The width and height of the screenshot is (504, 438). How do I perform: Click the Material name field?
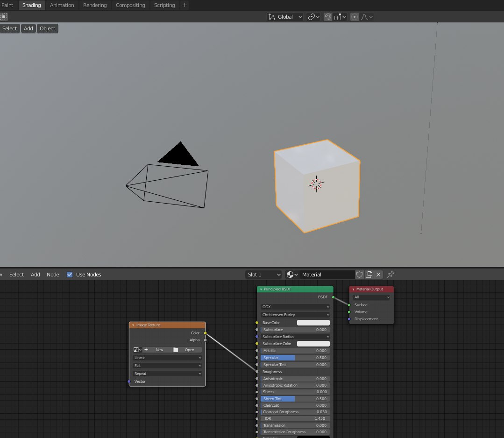(x=327, y=275)
